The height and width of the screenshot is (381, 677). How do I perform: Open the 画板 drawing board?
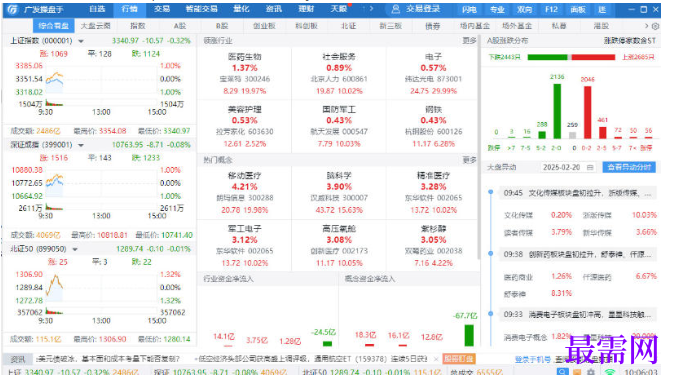coord(578,9)
